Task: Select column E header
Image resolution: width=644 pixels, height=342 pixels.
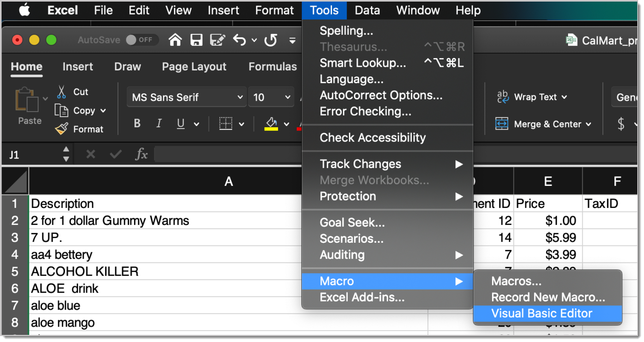Action: pyautogui.click(x=548, y=181)
